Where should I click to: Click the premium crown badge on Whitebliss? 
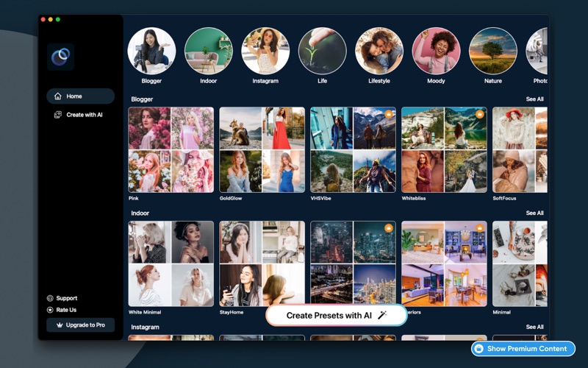tap(480, 114)
